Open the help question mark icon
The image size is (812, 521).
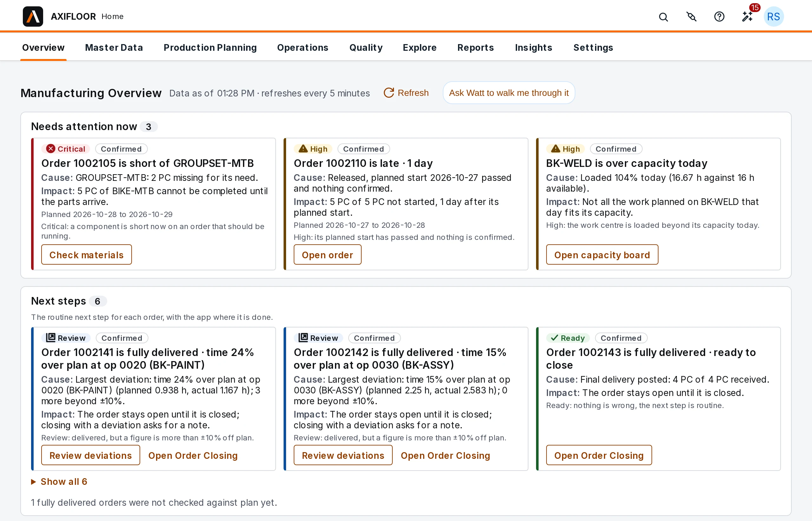click(719, 16)
